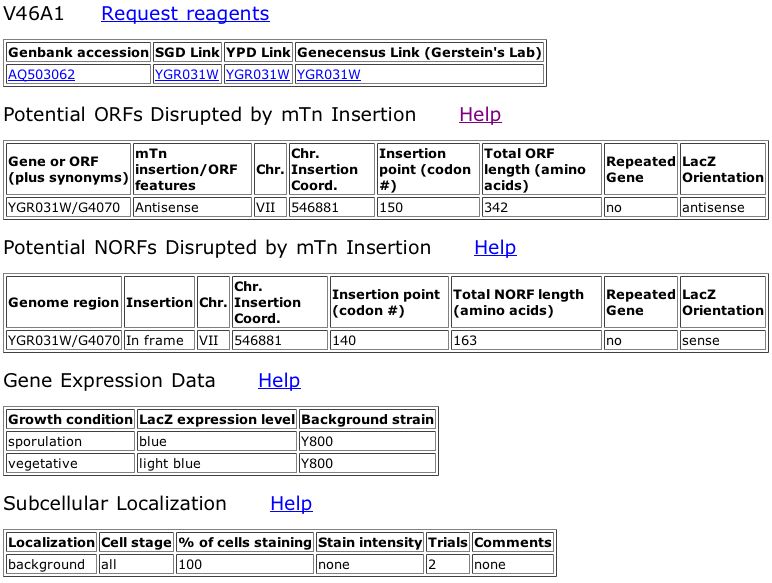Click the V46A1 clone identifier text
The image size is (772, 583).
click(33, 13)
